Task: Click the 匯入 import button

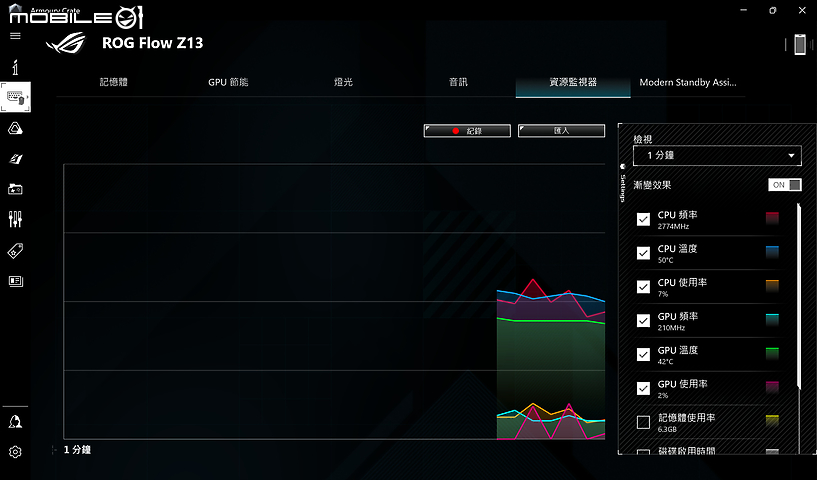Action: coord(562,131)
